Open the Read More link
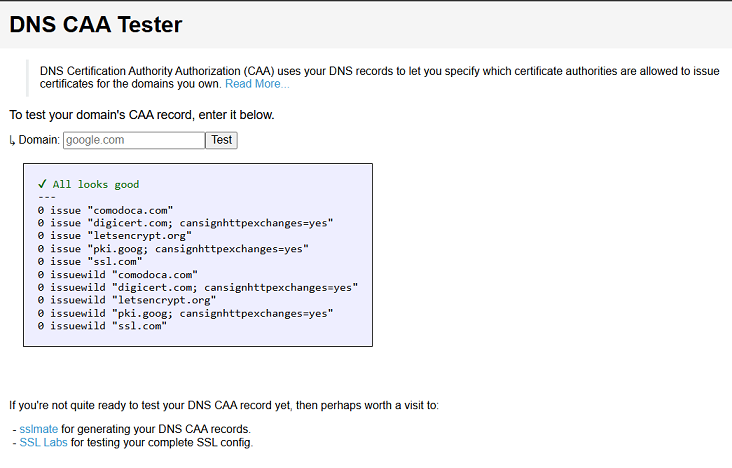732x468 pixels. click(257, 84)
